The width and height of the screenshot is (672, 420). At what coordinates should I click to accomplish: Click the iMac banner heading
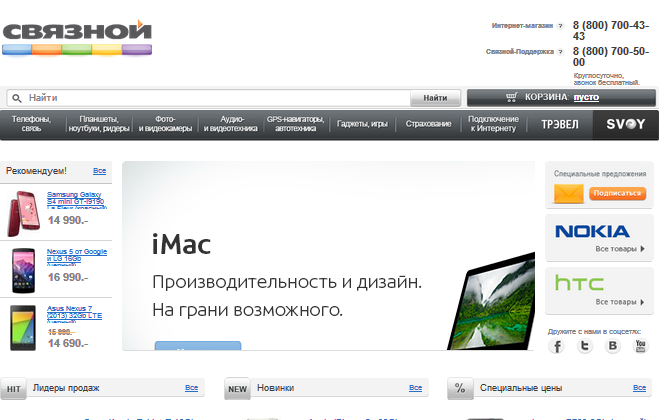click(181, 244)
